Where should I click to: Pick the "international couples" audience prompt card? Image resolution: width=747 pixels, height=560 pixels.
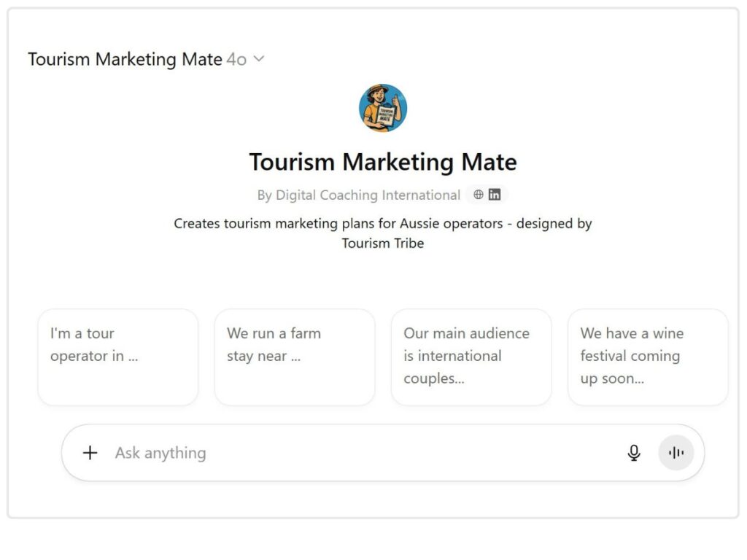click(471, 357)
